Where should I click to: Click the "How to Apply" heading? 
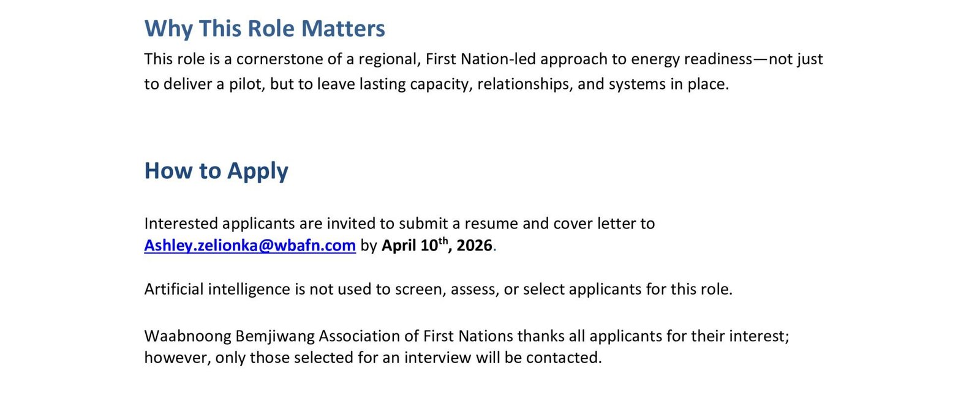point(216,171)
